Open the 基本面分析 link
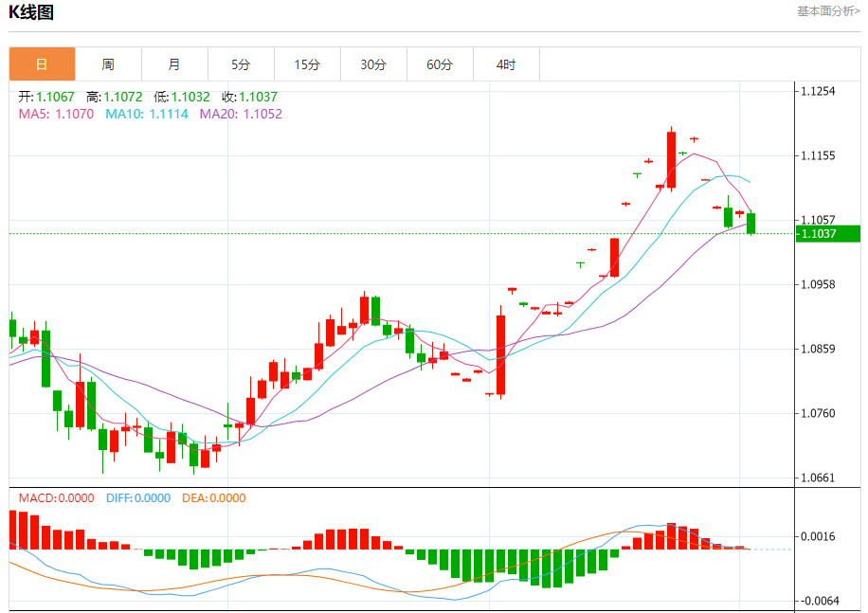Image resolution: width=868 pixels, height=613 pixels. point(828,11)
